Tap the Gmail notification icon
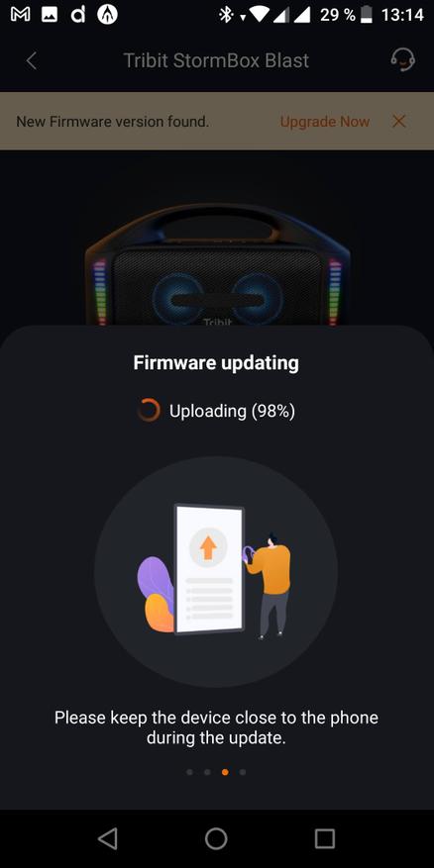The image size is (434, 868). (x=21, y=15)
